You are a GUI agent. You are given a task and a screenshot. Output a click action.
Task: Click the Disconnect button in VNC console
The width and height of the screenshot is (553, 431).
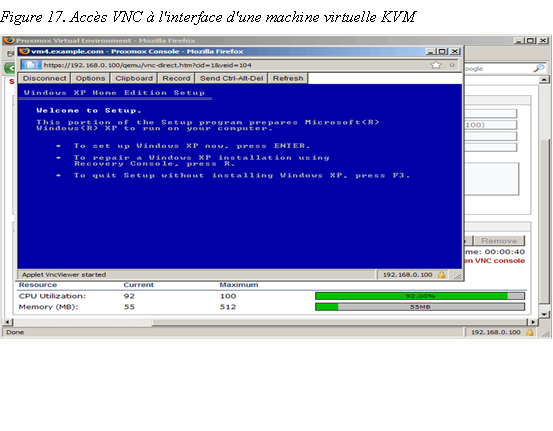click(x=44, y=78)
